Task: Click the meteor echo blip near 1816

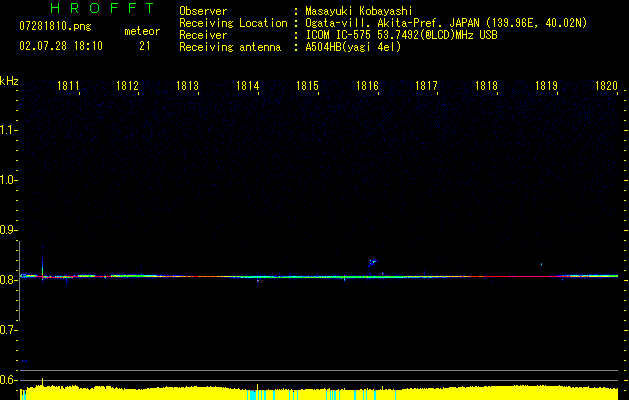Action: 373,263
